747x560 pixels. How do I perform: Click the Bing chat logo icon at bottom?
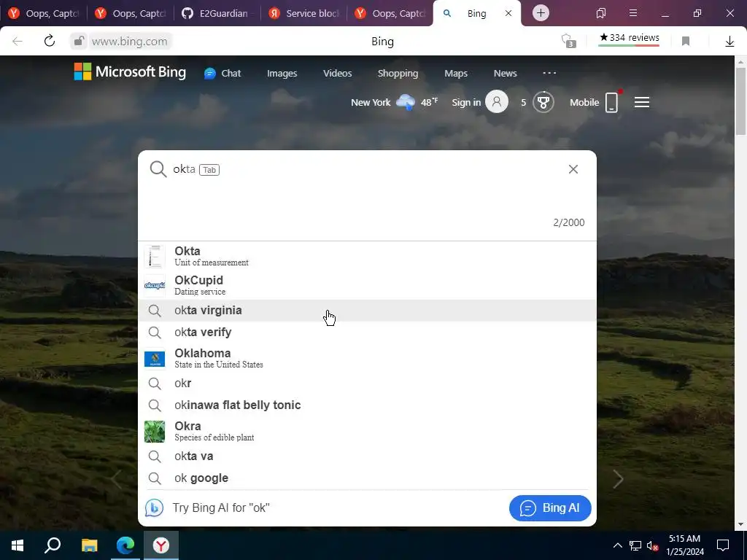click(x=154, y=508)
